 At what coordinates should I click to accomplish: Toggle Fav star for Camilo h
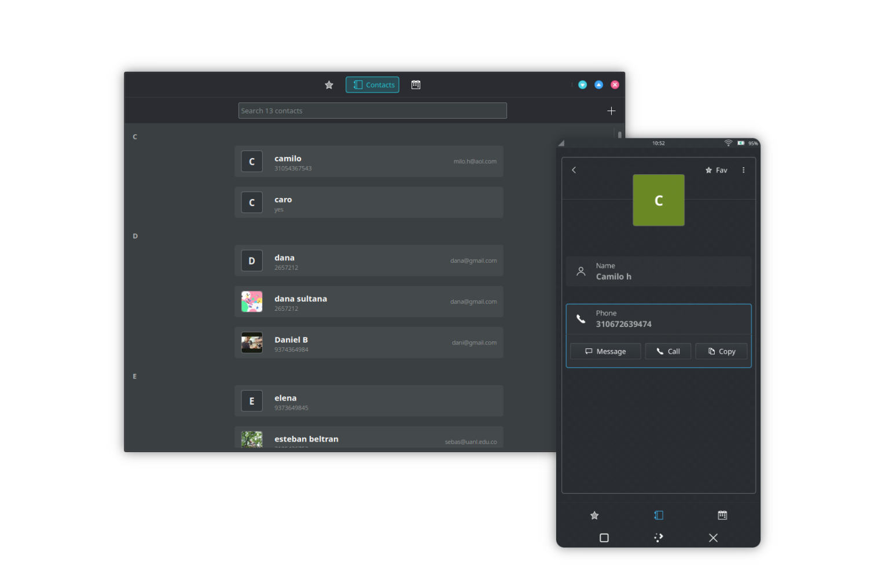coord(716,170)
